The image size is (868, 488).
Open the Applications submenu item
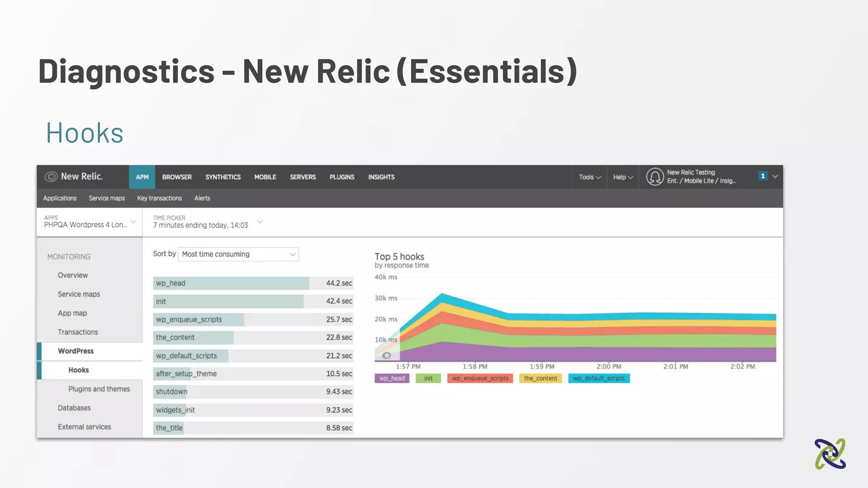pos(60,198)
